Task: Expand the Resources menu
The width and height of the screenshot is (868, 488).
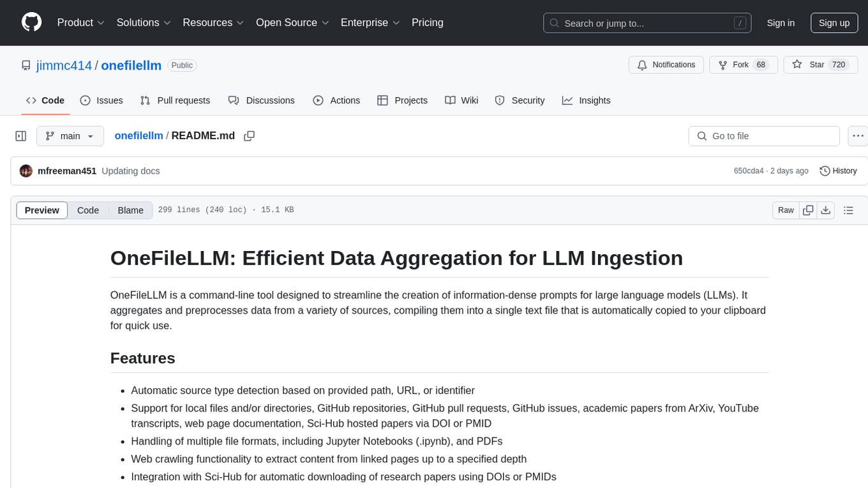Action: click(213, 22)
